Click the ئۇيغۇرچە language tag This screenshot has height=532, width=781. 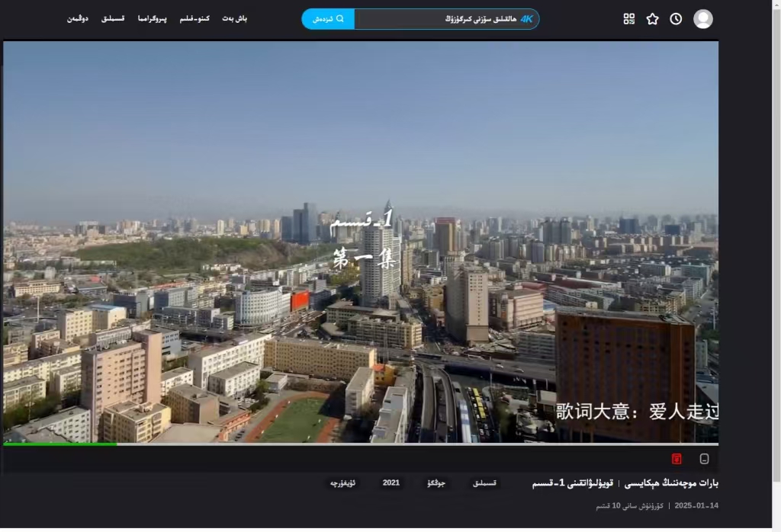click(x=343, y=483)
